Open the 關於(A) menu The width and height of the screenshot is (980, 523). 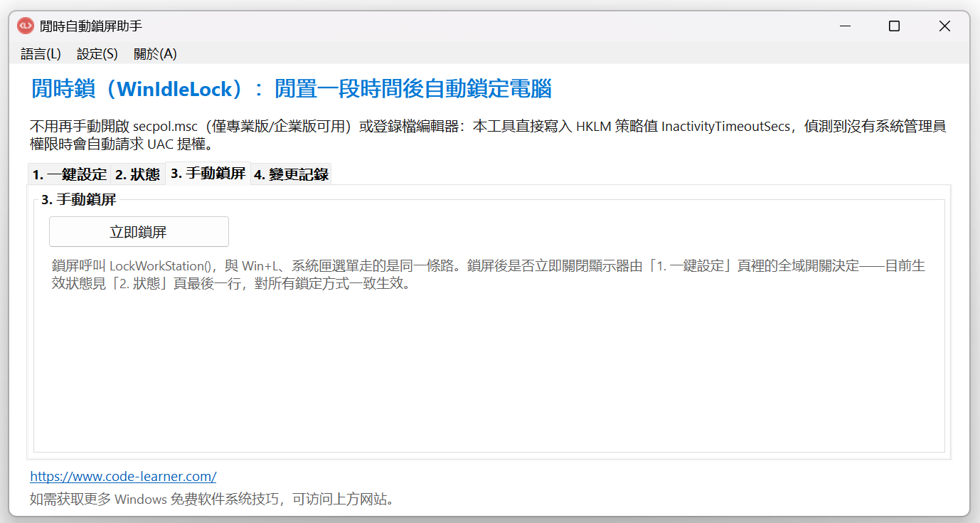tap(155, 54)
